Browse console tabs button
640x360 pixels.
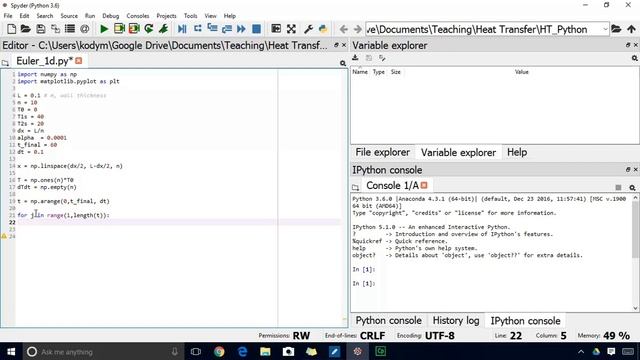(x=356, y=187)
